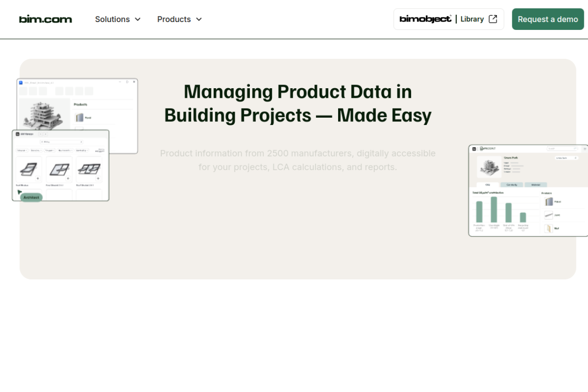This screenshot has height=392, width=588.
Task: Open the Products menu
Action: pos(174,19)
